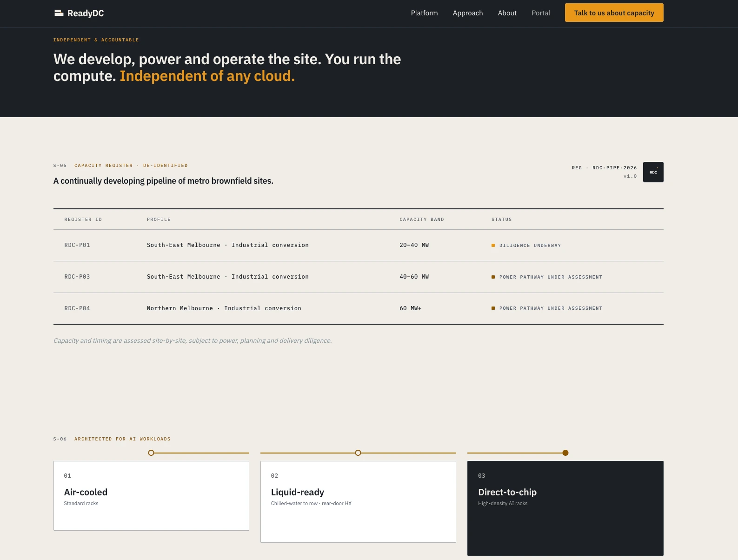Image resolution: width=738 pixels, height=560 pixels.
Task: Click the Independent & Accountable eyebrow text
Action: pos(96,40)
